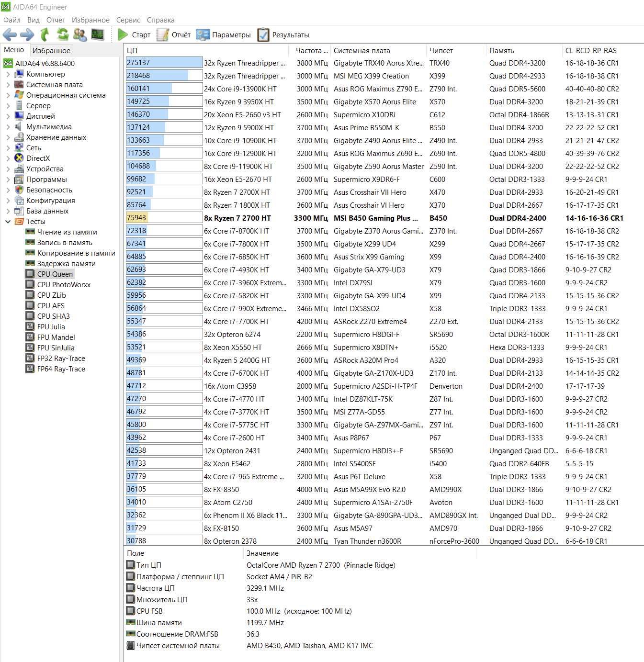Screen dimensions: 644x662
Task: Select AIDA64 v6.88.6400 root icon
Action: 8,63
